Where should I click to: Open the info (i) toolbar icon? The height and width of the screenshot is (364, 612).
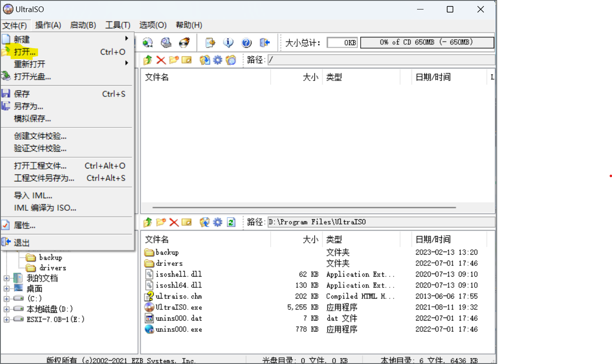pyautogui.click(x=228, y=42)
